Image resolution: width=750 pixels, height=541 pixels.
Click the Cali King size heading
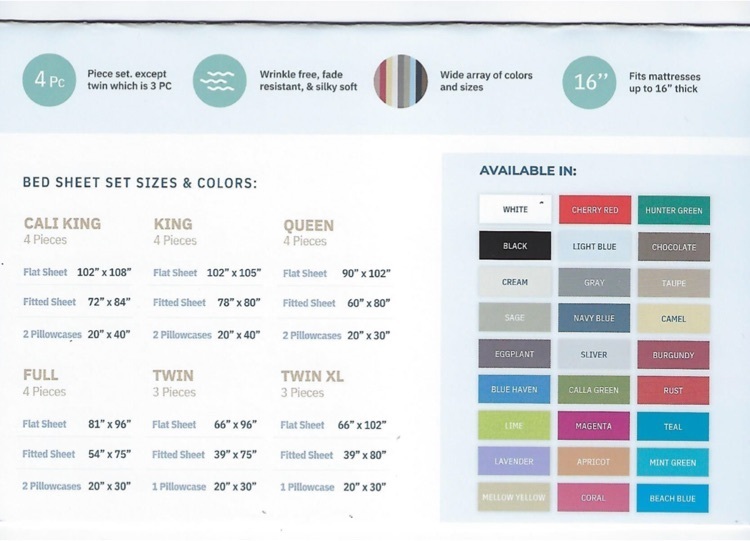(x=62, y=223)
